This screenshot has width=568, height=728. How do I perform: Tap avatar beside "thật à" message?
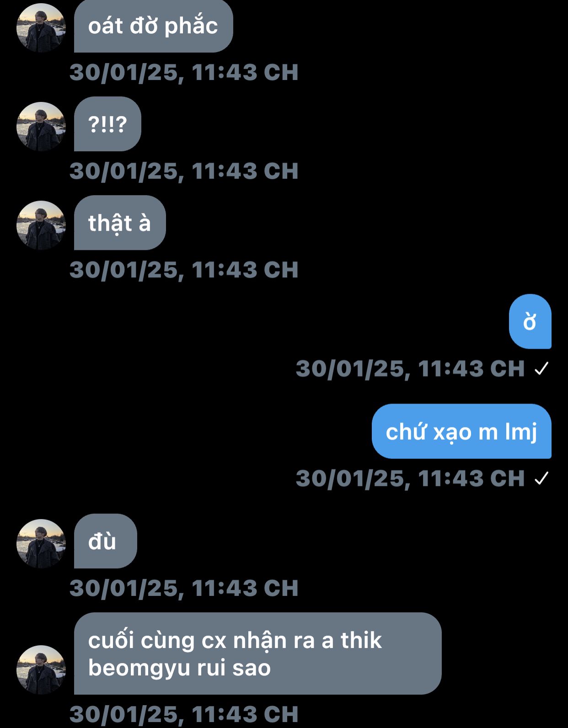(x=41, y=225)
